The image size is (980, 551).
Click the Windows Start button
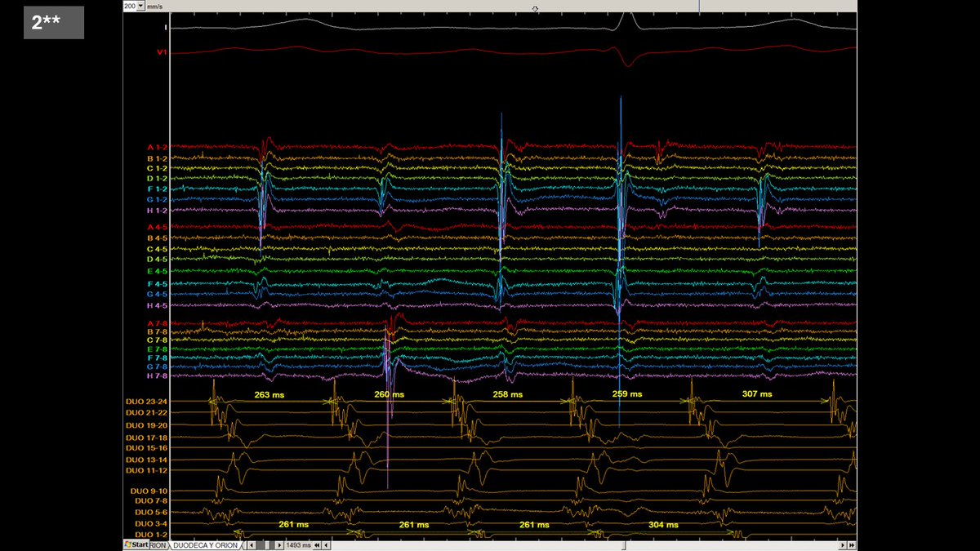point(136,544)
